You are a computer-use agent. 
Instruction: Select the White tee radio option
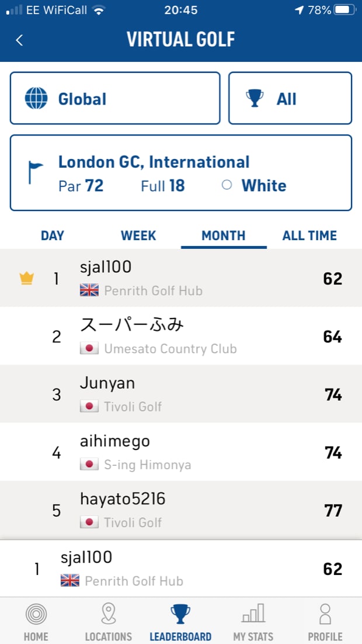point(227,185)
